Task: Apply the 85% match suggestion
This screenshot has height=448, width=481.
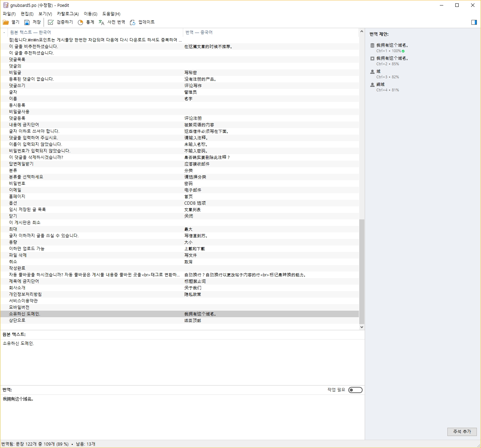Action: (392, 58)
